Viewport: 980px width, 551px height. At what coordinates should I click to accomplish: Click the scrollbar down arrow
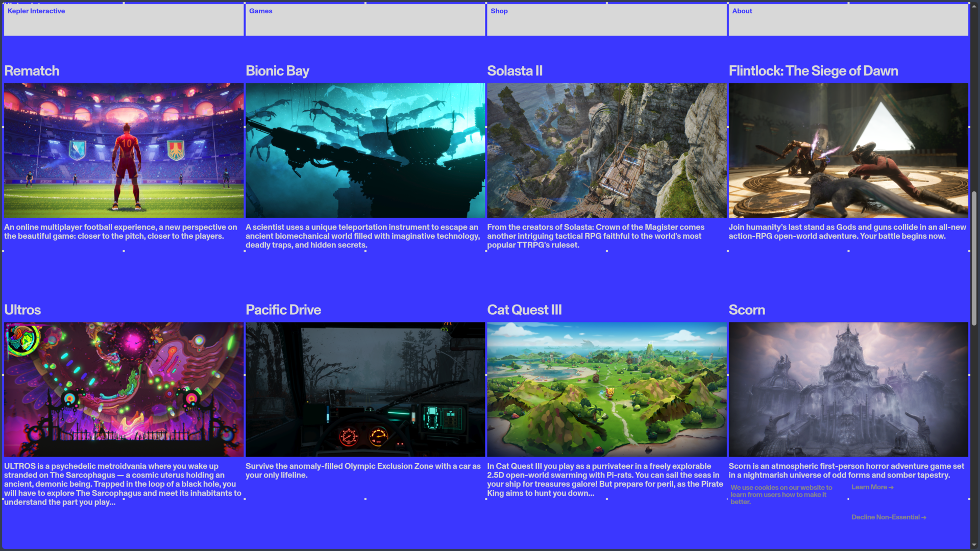(974, 546)
